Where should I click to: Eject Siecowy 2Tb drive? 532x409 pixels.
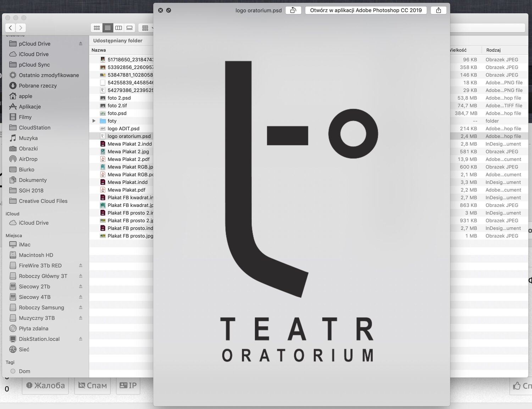[x=81, y=286]
